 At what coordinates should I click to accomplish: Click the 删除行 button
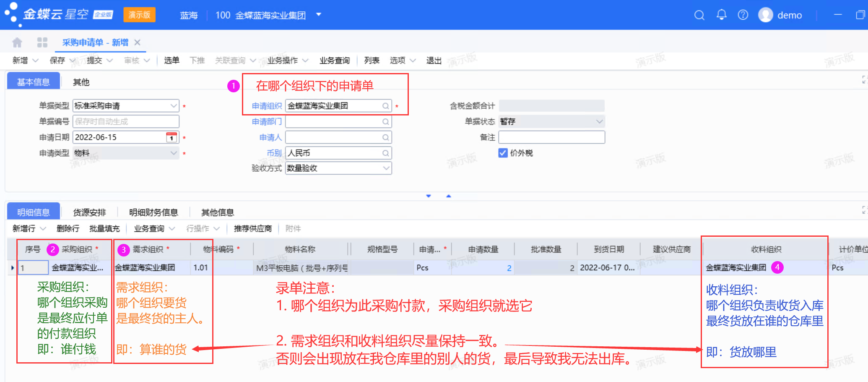tap(68, 229)
